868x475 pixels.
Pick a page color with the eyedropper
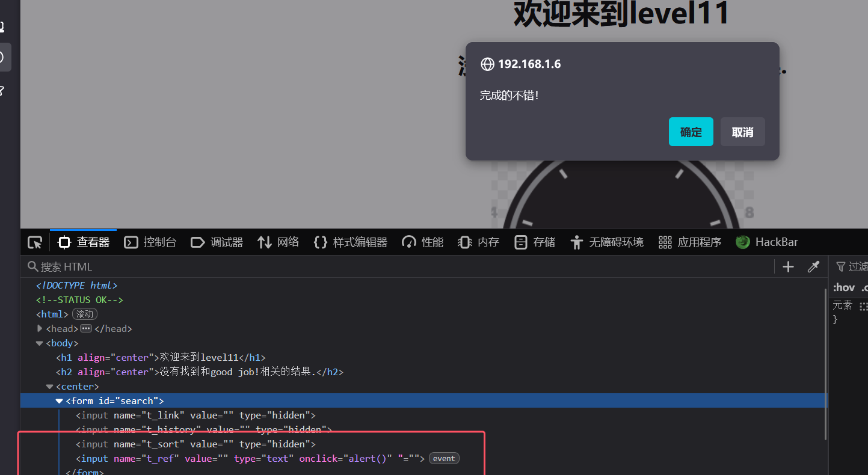click(813, 267)
